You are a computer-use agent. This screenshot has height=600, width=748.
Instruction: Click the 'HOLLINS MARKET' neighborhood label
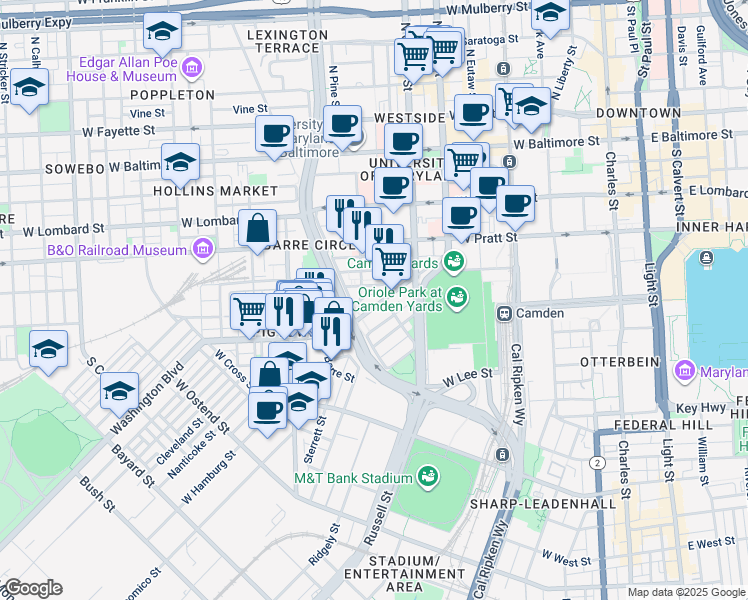tap(216, 191)
